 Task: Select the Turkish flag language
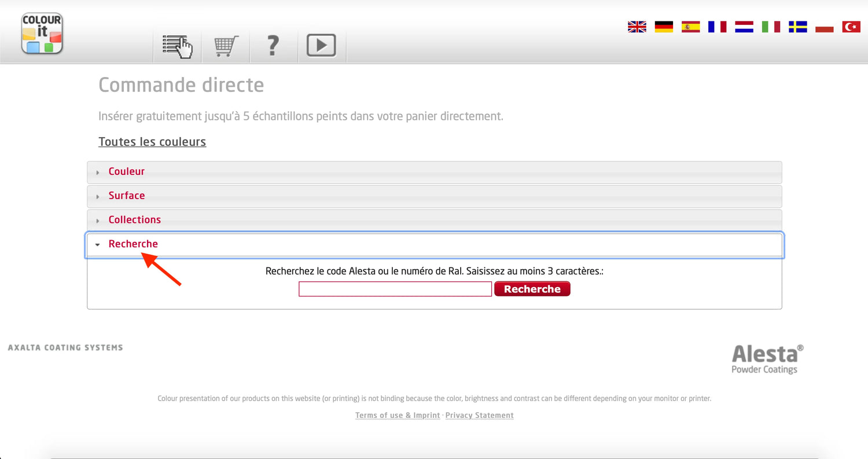tap(851, 27)
